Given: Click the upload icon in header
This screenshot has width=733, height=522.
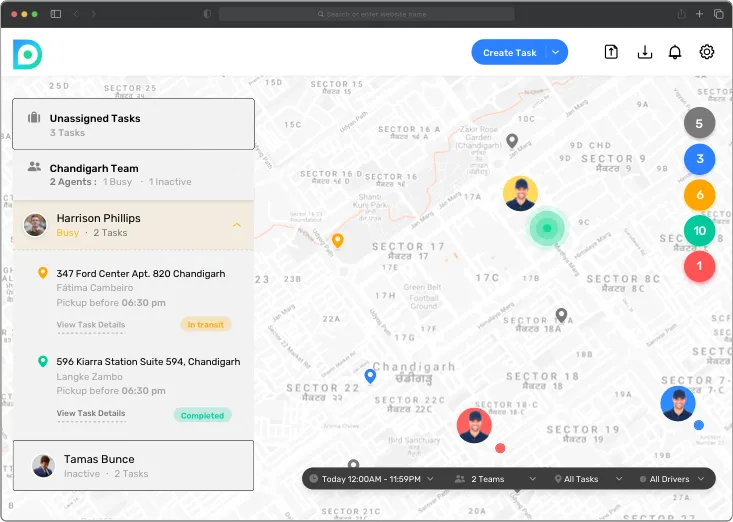Looking at the screenshot, I should tap(611, 53).
